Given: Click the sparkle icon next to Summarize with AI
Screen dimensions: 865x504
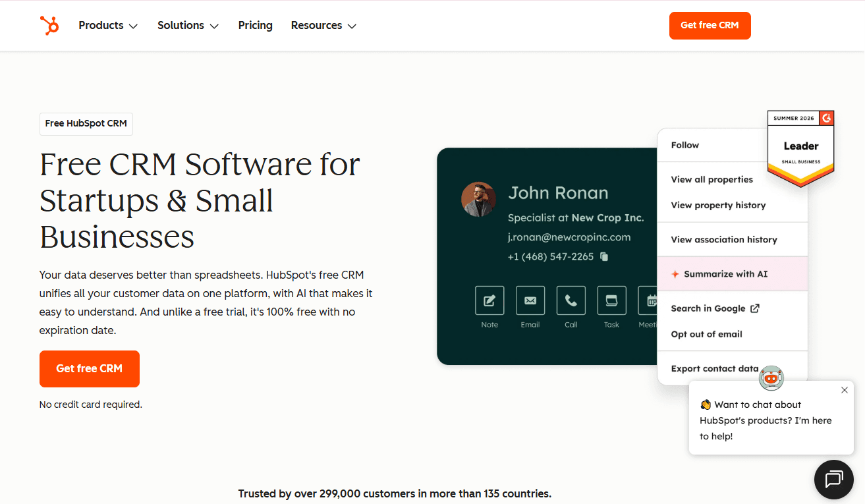Looking at the screenshot, I should [x=675, y=274].
